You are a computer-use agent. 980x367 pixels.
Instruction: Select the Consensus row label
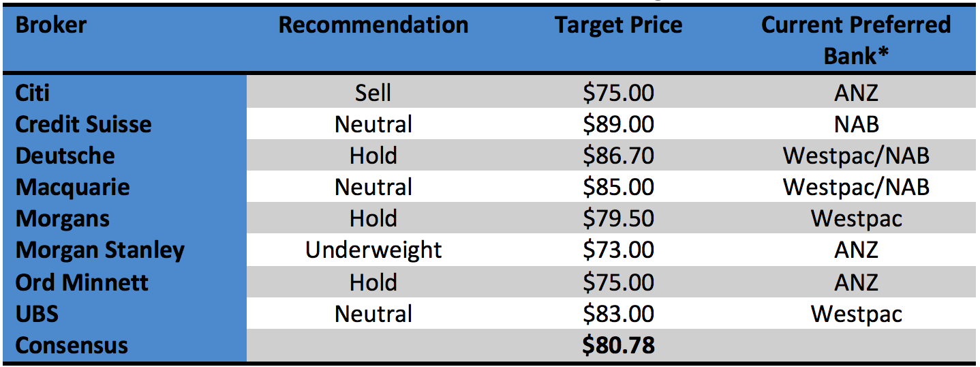(72, 345)
